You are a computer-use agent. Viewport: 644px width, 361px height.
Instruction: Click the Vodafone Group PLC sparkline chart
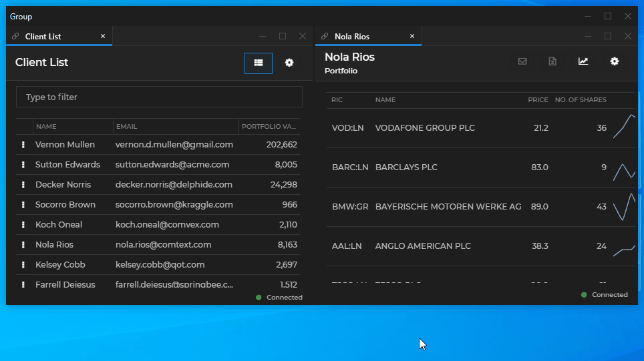624,127
